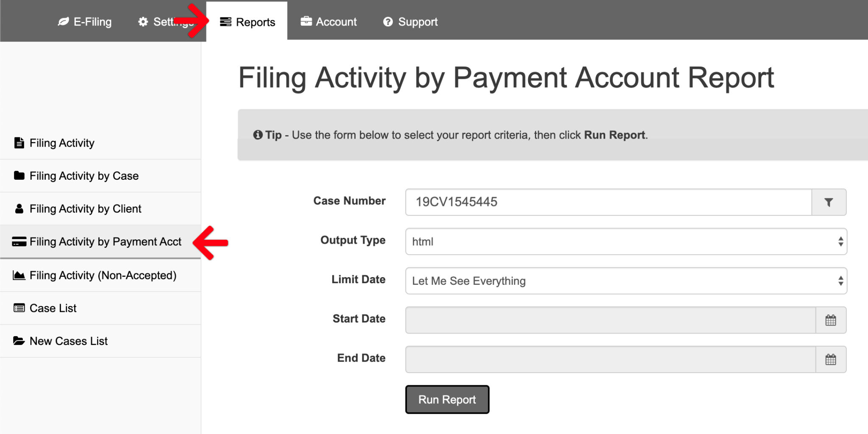Click the person icon for Filing Activity by Client

pos(19,209)
